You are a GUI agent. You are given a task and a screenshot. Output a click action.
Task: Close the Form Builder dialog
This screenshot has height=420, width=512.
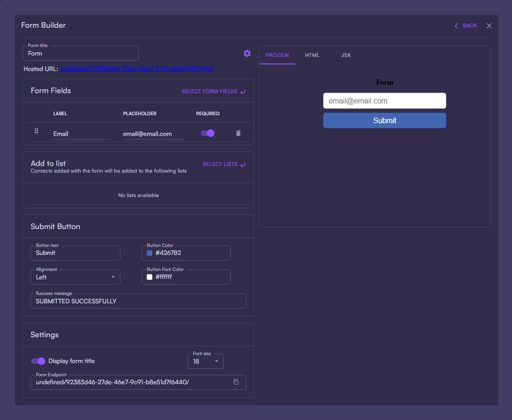(489, 26)
